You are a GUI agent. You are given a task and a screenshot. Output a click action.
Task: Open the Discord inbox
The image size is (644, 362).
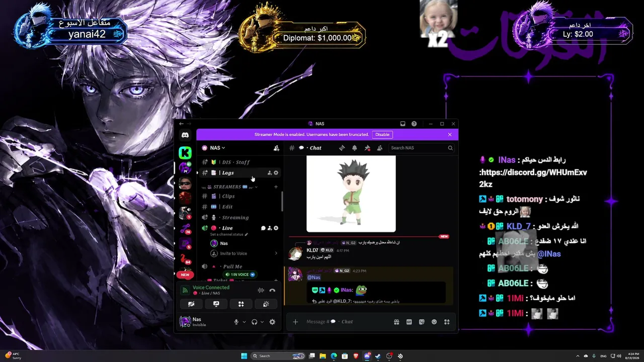403,124
